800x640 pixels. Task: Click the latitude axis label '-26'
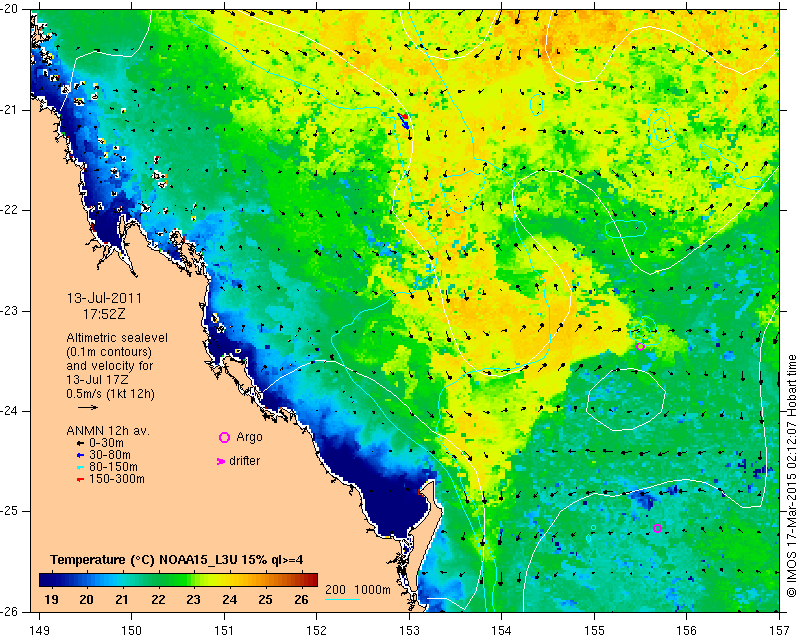click(9, 611)
